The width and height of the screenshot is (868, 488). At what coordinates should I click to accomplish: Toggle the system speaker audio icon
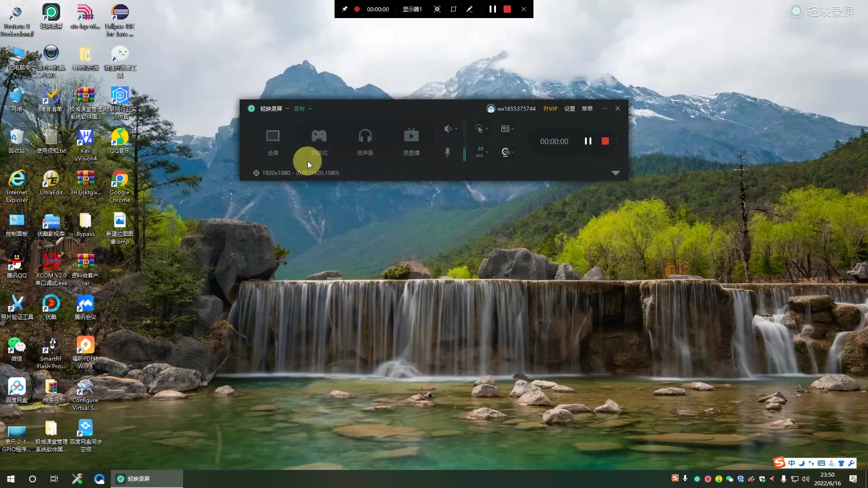click(x=448, y=129)
